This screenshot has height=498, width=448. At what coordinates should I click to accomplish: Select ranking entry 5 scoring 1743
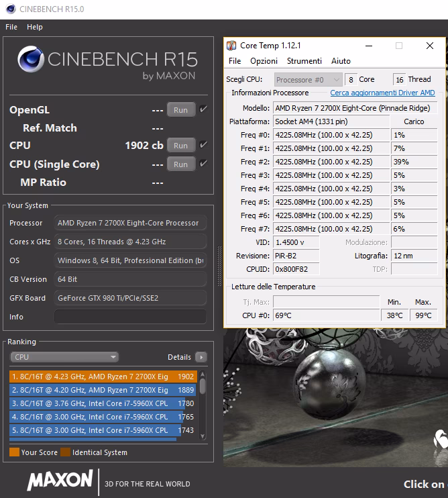tap(103, 430)
